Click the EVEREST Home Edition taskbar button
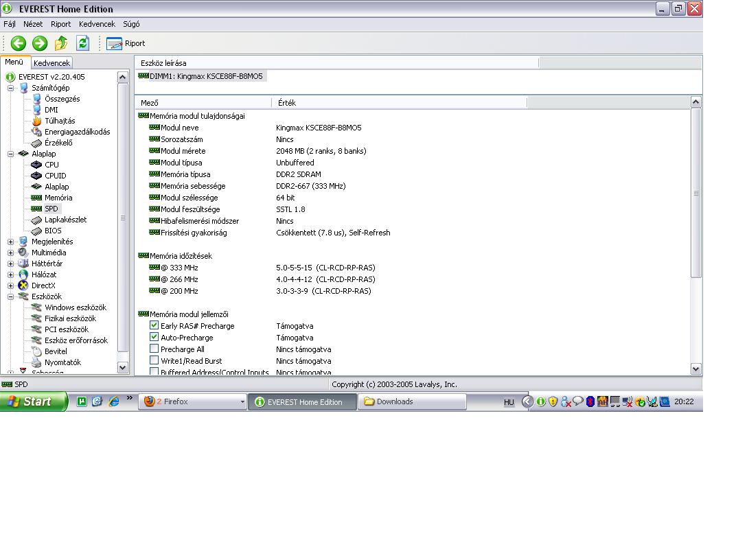Viewport: 747px width, 560px height. [302, 402]
